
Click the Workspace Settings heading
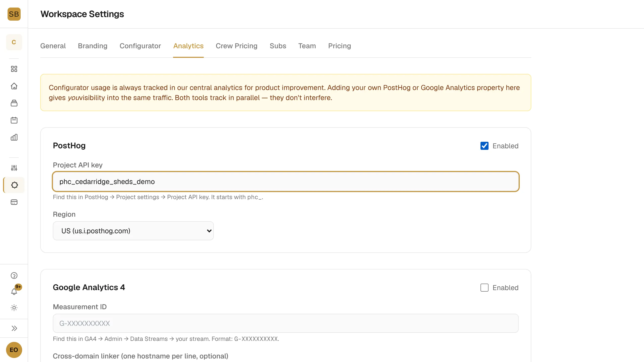(x=82, y=14)
